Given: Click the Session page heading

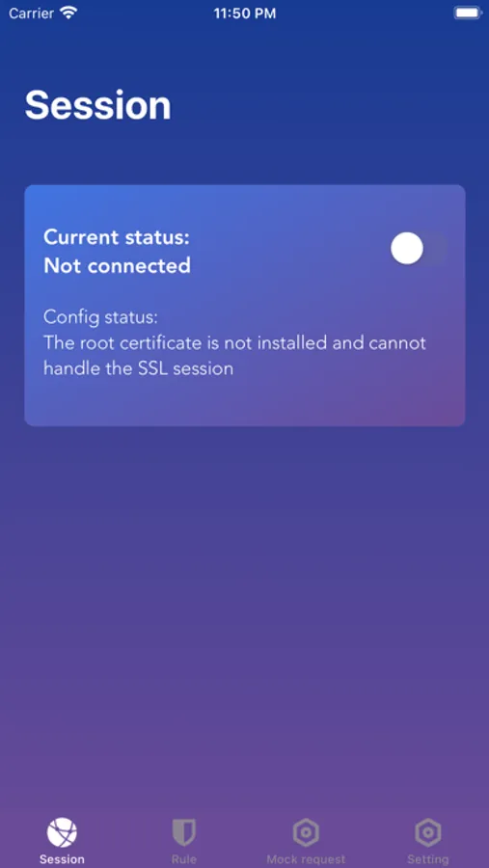Looking at the screenshot, I should pyautogui.click(x=98, y=105).
